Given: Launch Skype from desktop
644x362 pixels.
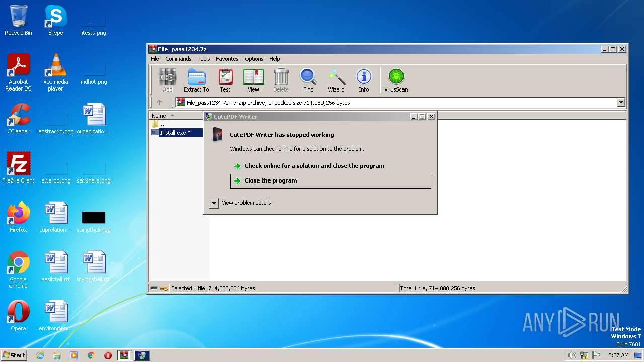Looking at the screenshot, I should [x=55, y=20].
